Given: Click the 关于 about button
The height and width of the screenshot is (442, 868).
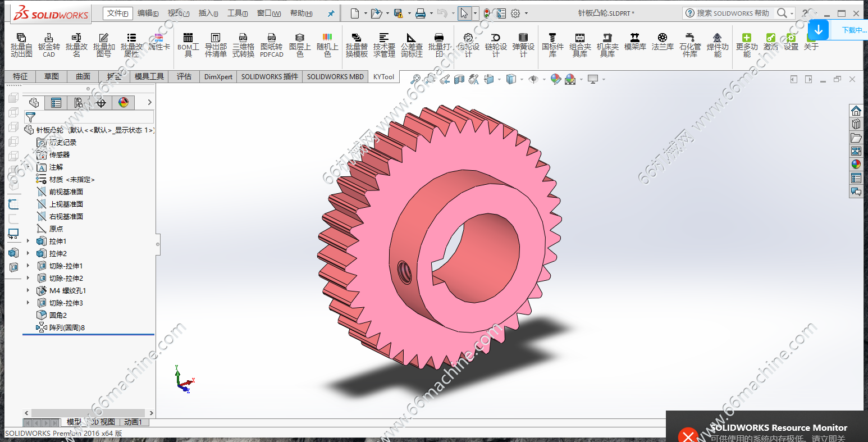Looking at the screenshot, I should tap(811, 42).
